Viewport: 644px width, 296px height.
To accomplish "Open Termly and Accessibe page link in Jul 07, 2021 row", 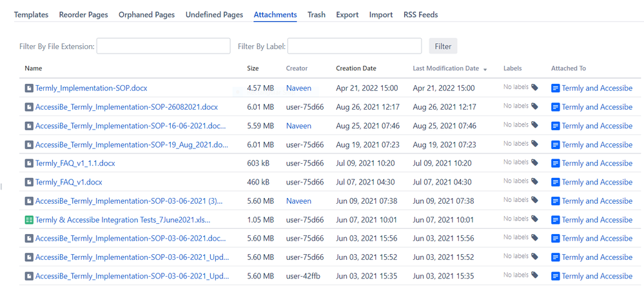I will click(x=597, y=182).
